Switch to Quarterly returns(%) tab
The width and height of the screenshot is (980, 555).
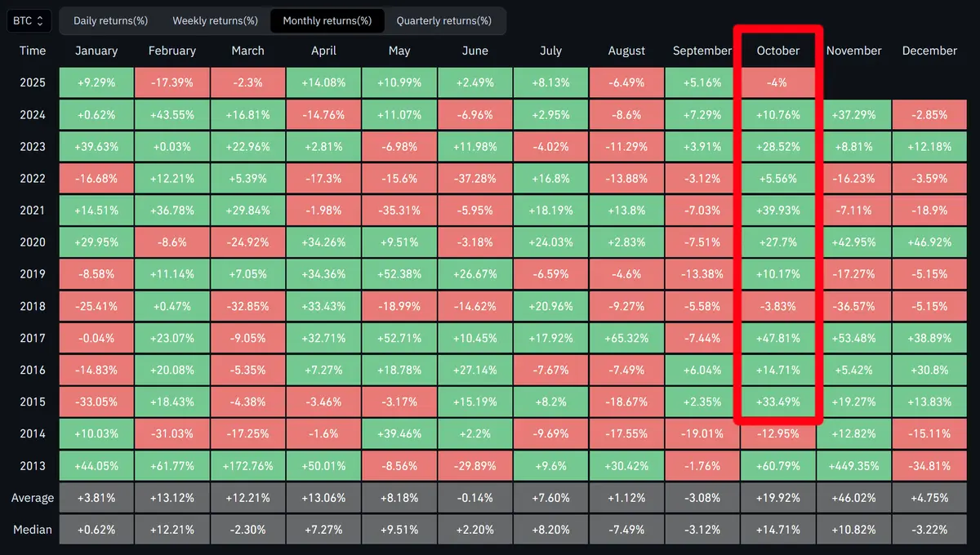tap(444, 20)
